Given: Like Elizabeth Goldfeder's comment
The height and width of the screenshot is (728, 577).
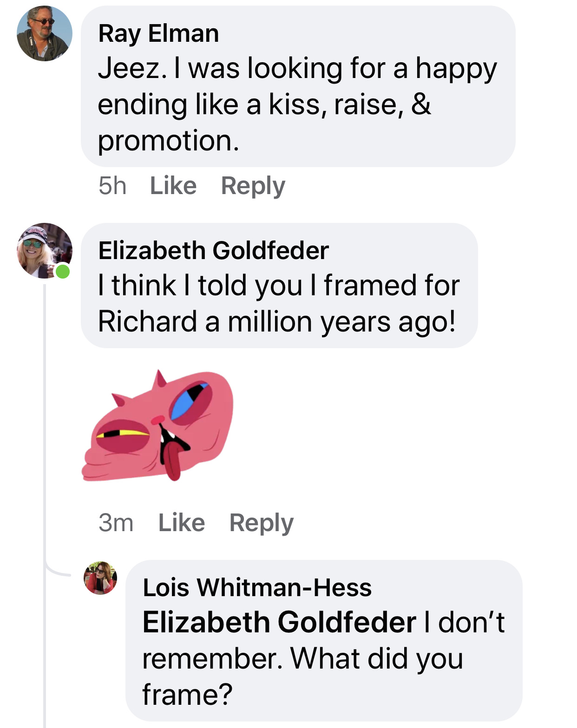Looking at the screenshot, I should click(x=182, y=523).
